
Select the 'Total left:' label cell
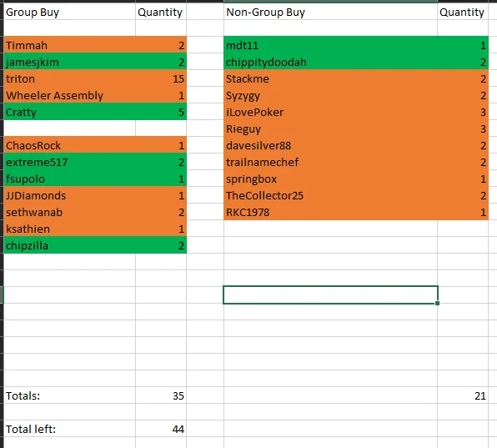pos(69,429)
